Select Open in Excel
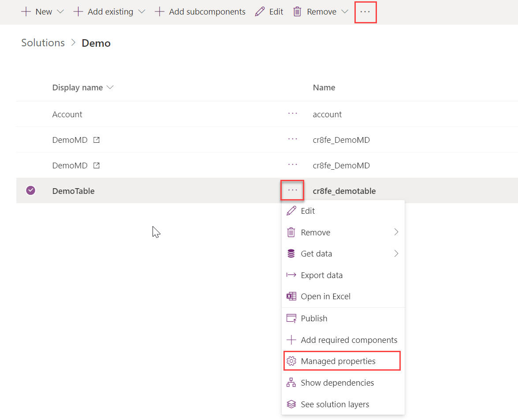The width and height of the screenshot is (518, 420). click(x=343, y=297)
